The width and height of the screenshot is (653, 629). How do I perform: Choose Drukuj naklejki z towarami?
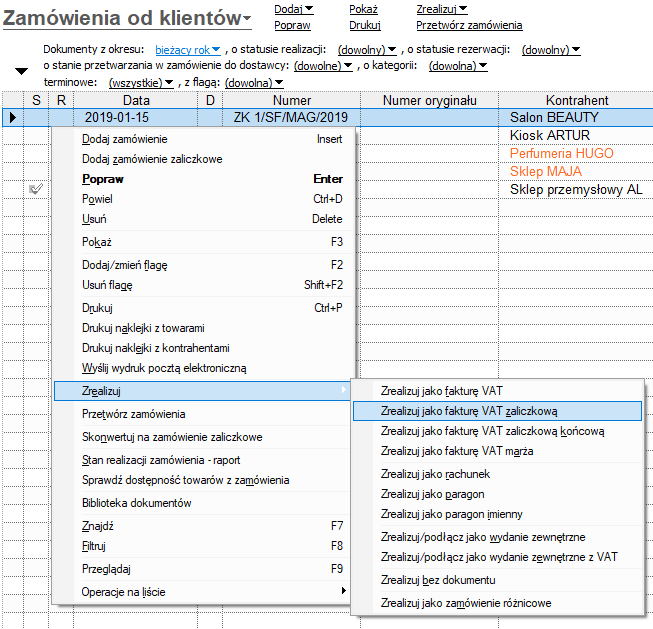[x=204, y=328]
